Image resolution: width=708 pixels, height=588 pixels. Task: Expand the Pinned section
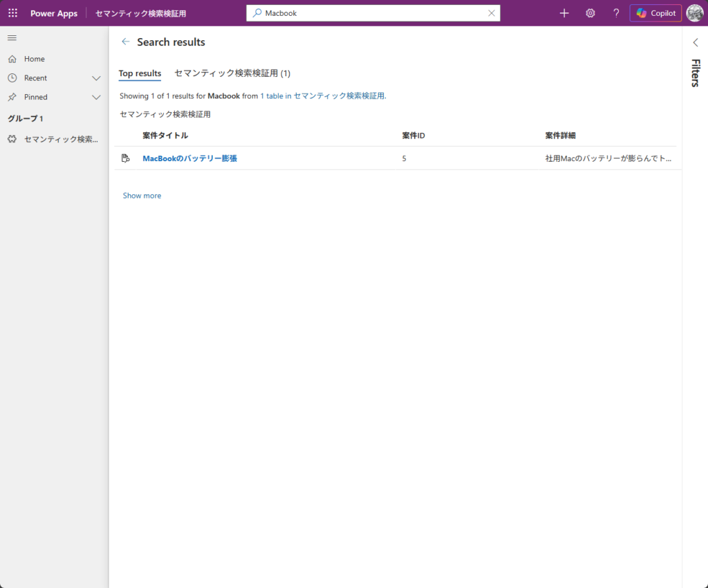coord(96,98)
